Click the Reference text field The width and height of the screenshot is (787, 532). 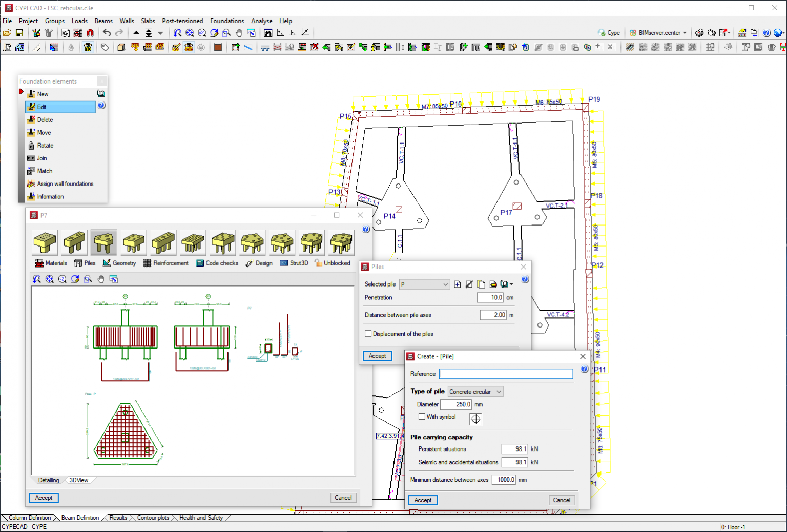click(x=506, y=374)
